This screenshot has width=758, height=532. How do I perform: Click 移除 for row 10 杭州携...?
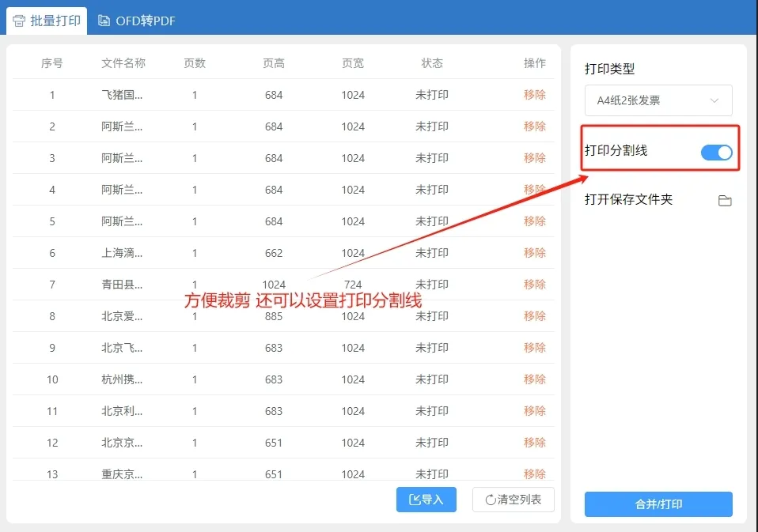point(535,379)
